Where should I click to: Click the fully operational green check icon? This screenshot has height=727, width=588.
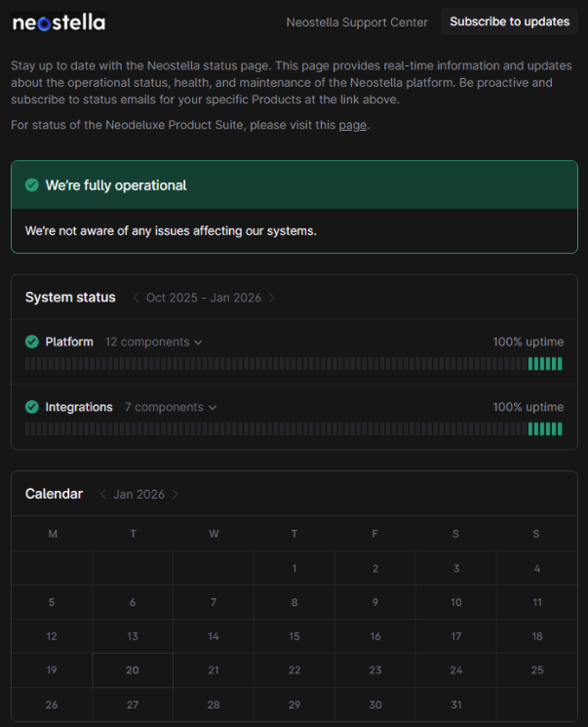click(32, 185)
